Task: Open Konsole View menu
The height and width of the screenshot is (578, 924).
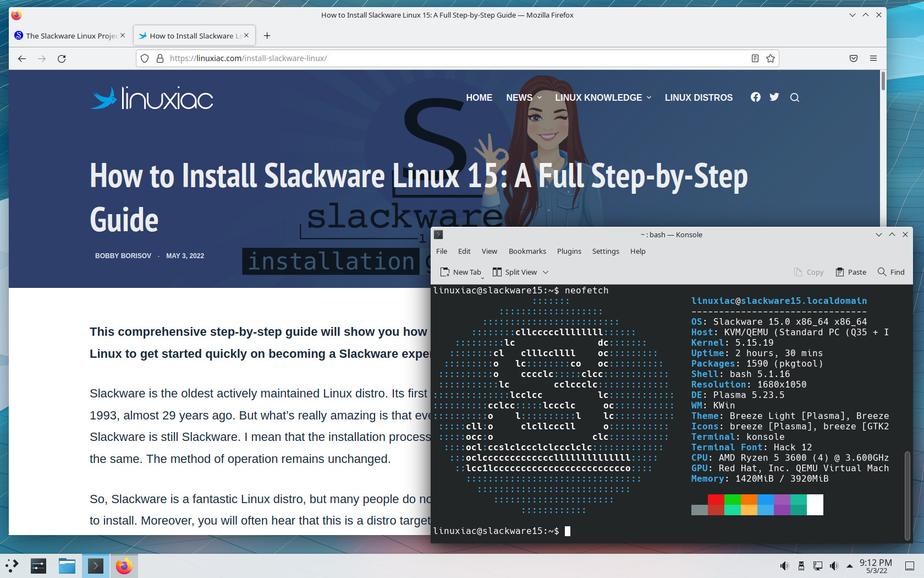Action: pos(490,251)
